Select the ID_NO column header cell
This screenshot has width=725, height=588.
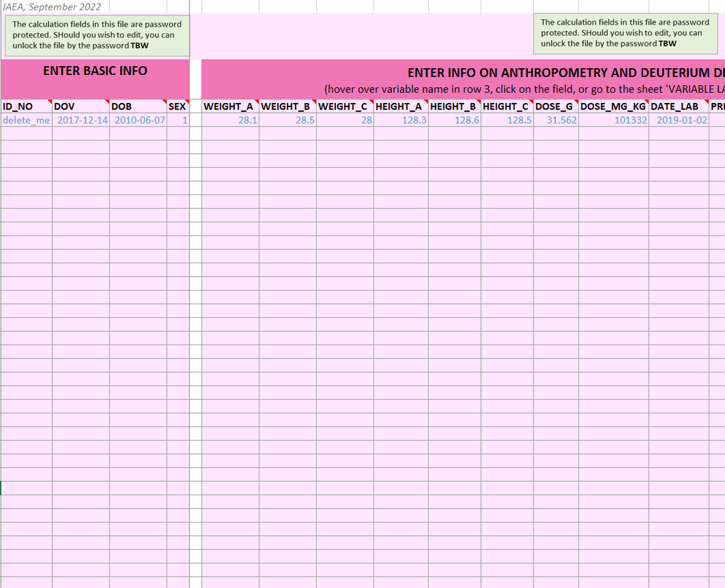point(26,107)
